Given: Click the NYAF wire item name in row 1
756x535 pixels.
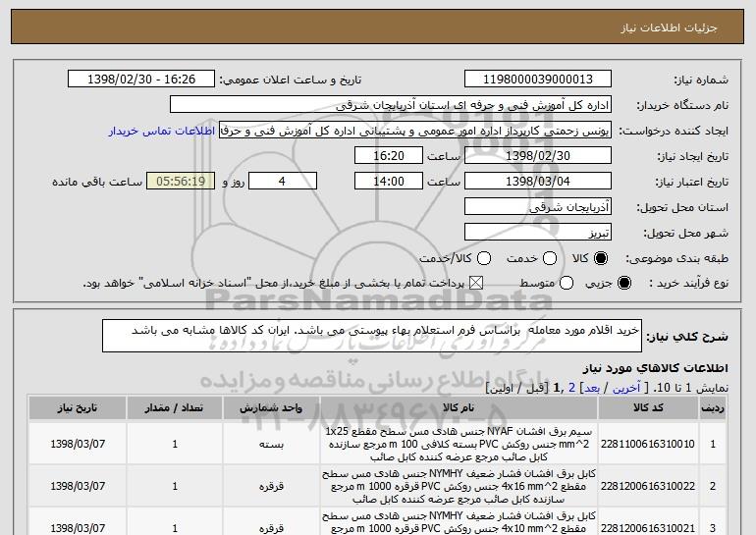Looking at the screenshot, I should coord(459,444).
